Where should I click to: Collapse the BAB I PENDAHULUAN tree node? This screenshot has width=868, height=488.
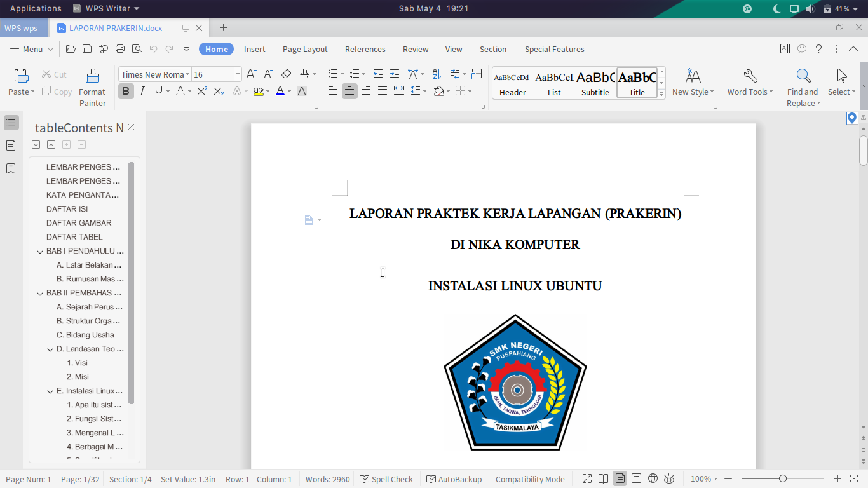[40, 252]
